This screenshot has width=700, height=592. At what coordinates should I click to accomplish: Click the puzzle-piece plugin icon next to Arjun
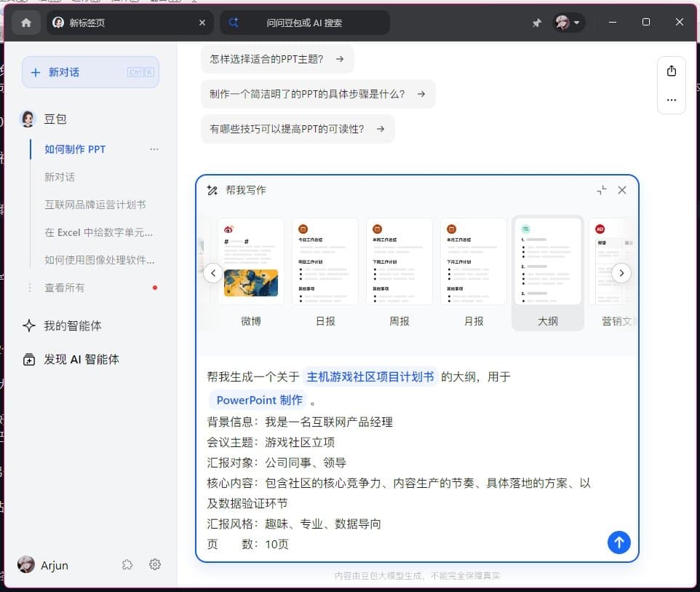point(127,564)
